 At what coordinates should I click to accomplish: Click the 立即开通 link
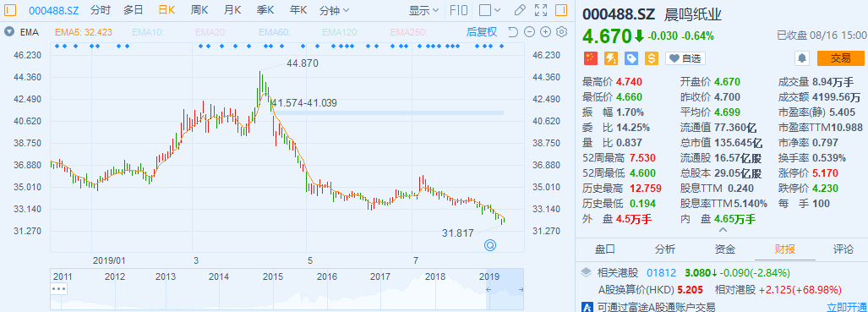tap(846, 306)
